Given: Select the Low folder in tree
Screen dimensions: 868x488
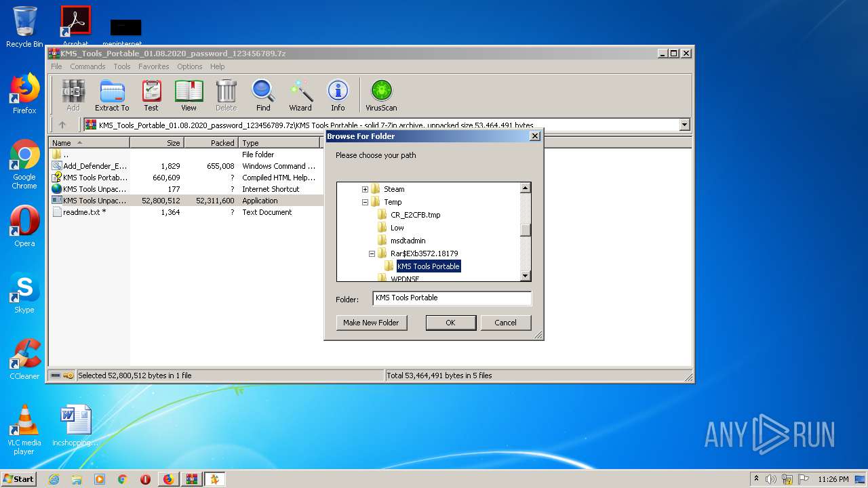Looking at the screenshot, I should (x=397, y=228).
